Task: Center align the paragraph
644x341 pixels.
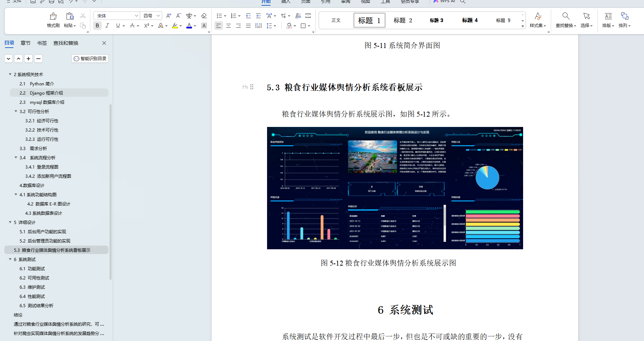Action: tap(228, 26)
